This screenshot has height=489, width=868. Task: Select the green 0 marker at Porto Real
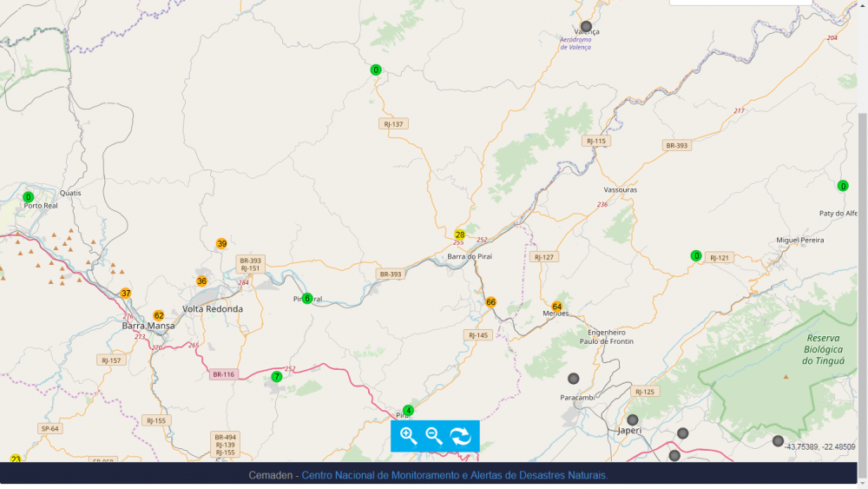[28, 197]
